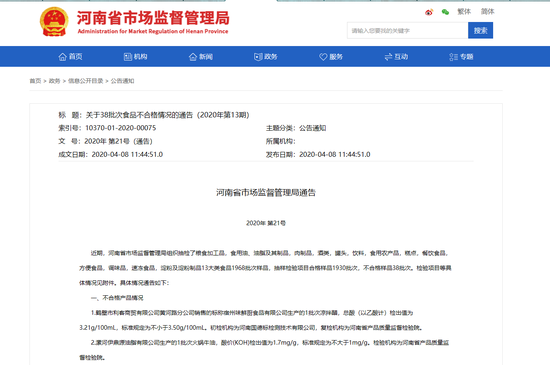550x365 pixels.
Task: Click section heading 一、不合格产品情况
Action: 117,298
